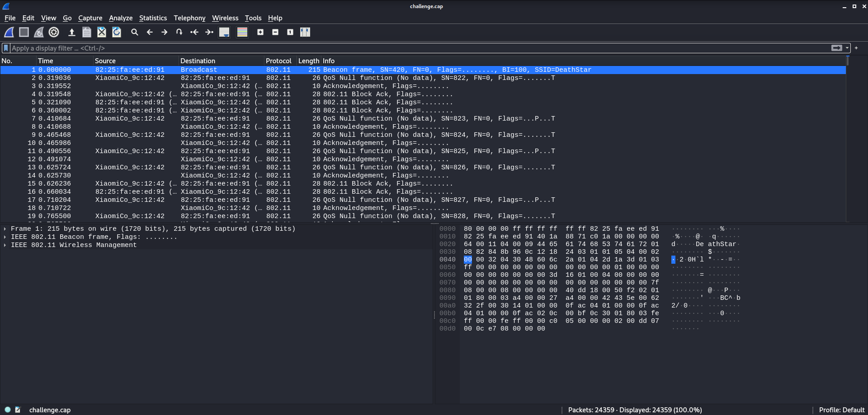Go to previous packet with back arrow
This screenshot has height=415, width=868.
pyautogui.click(x=150, y=32)
